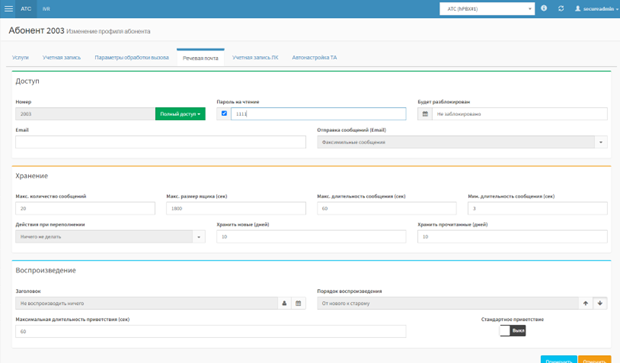620x363 pixels.
Task: Click the Макс. длительность сообщения field
Action: click(x=387, y=208)
